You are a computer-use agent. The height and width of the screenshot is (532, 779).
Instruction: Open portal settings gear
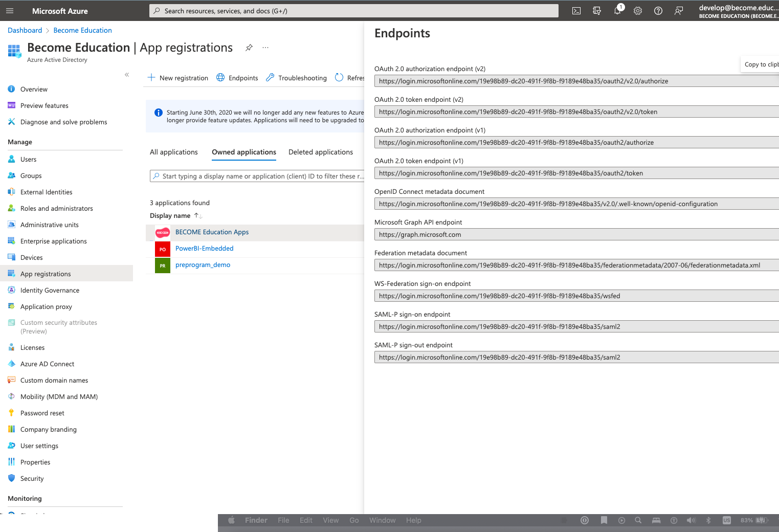tap(638, 11)
